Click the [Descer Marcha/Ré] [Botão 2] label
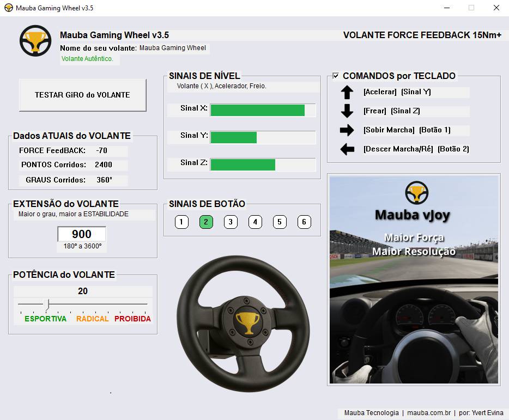The image size is (509, 420). tap(416, 149)
